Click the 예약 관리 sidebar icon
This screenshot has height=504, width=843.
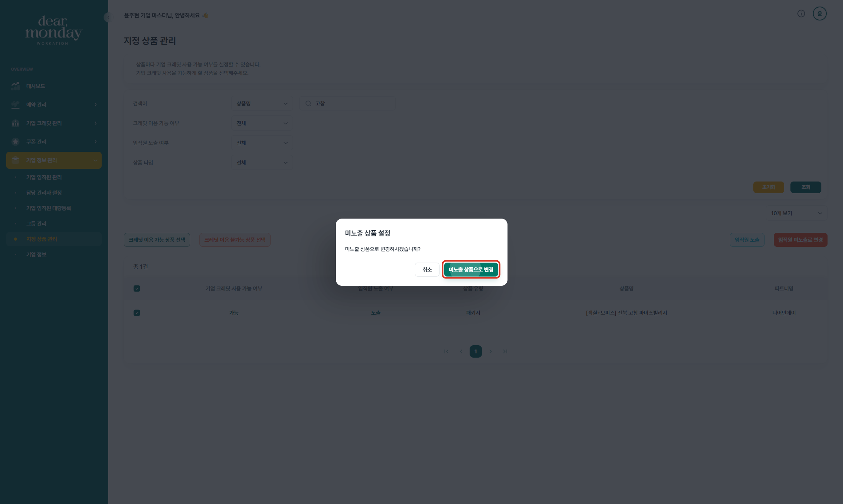(15, 105)
